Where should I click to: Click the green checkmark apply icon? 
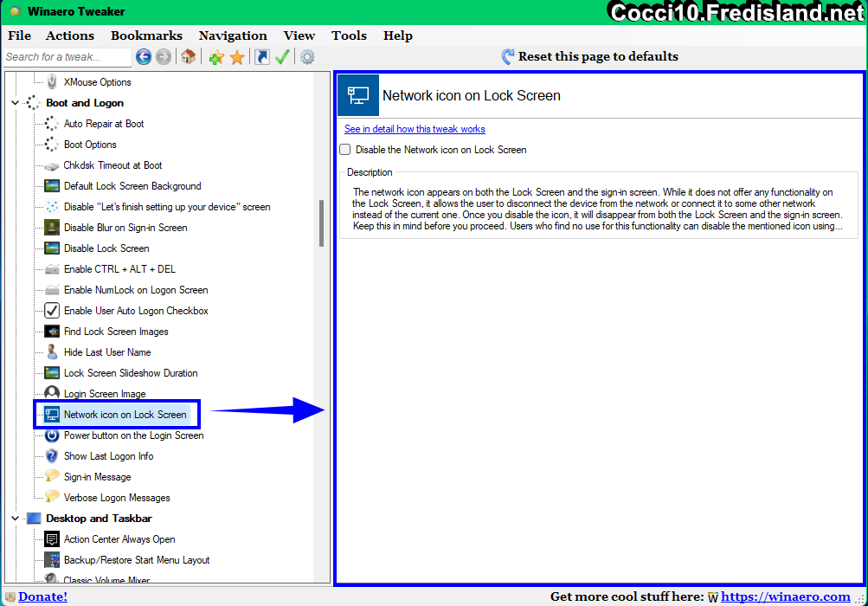point(282,56)
